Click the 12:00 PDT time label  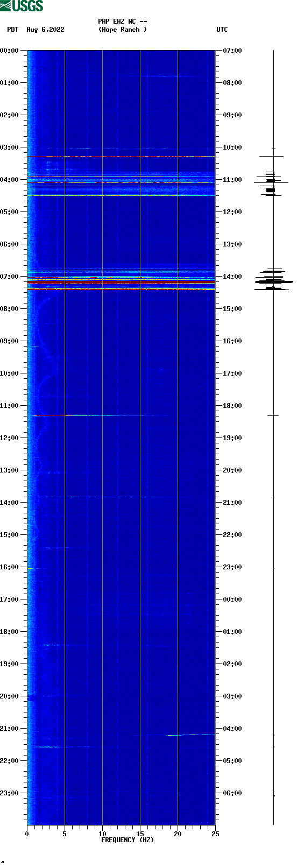point(9,437)
